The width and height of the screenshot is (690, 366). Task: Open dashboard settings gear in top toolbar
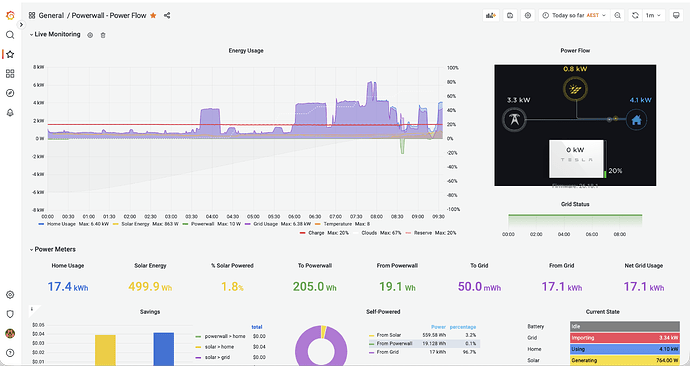(x=528, y=15)
